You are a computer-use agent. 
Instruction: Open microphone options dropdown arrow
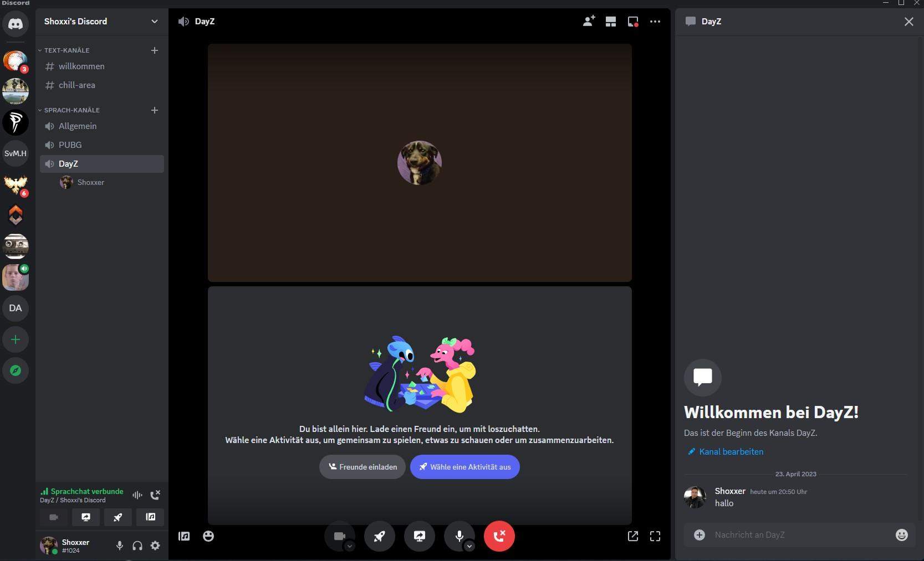pos(469,546)
